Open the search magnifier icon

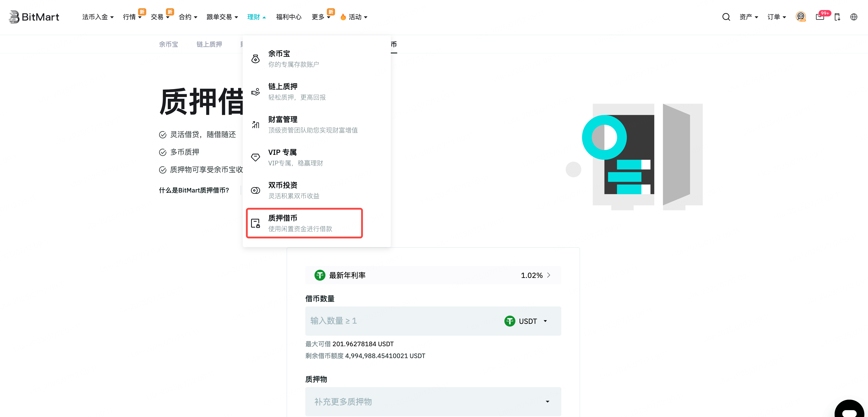click(726, 17)
